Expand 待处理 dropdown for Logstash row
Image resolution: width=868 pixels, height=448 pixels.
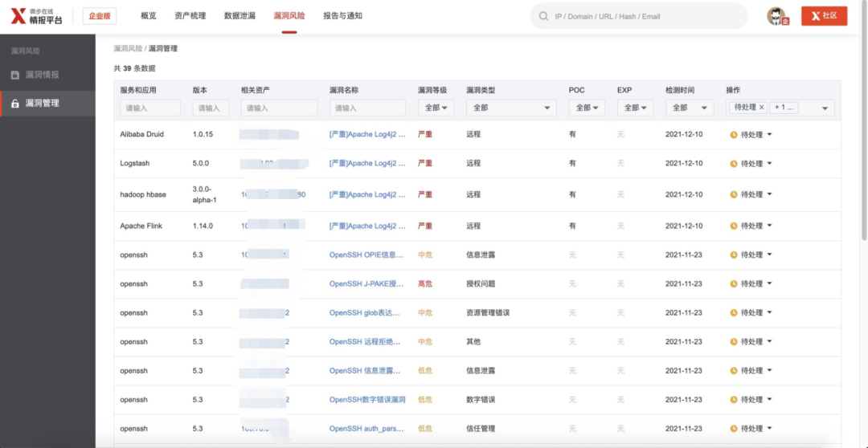pos(769,164)
